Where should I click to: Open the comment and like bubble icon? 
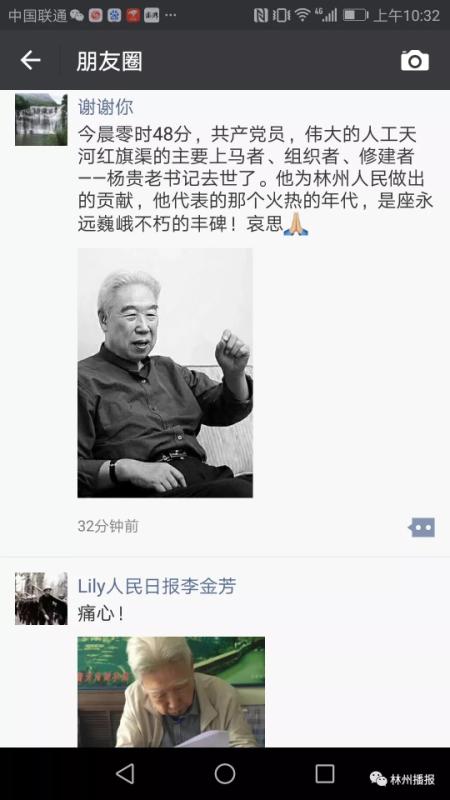[422, 528]
